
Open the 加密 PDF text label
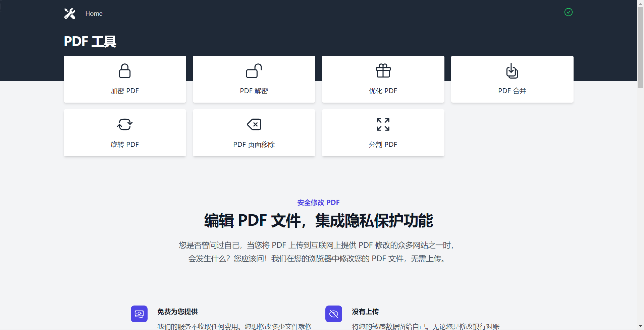click(x=125, y=91)
